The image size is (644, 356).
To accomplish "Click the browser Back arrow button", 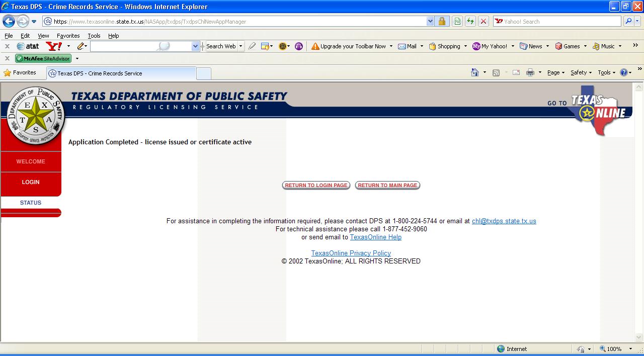I will point(9,22).
